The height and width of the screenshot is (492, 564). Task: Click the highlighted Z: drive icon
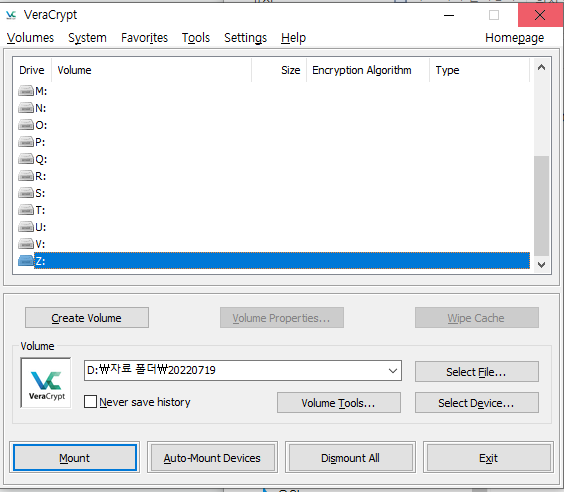pos(26,261)
